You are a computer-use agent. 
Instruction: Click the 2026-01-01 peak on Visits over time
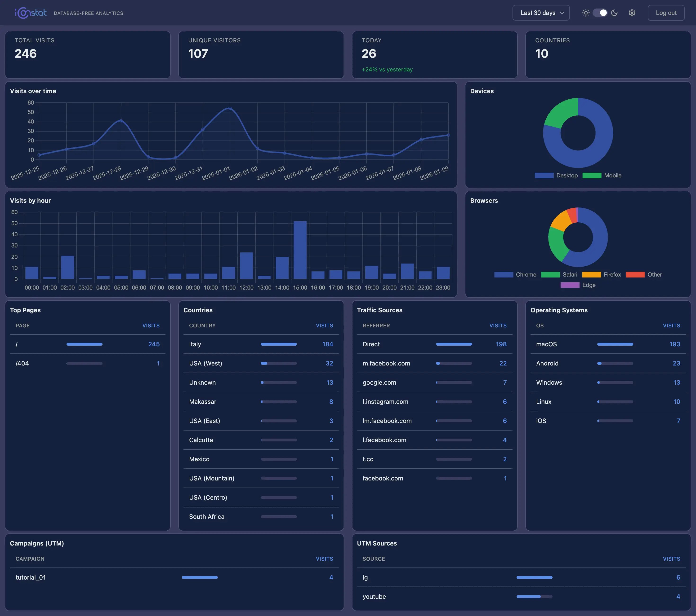[x=230, y=108]
